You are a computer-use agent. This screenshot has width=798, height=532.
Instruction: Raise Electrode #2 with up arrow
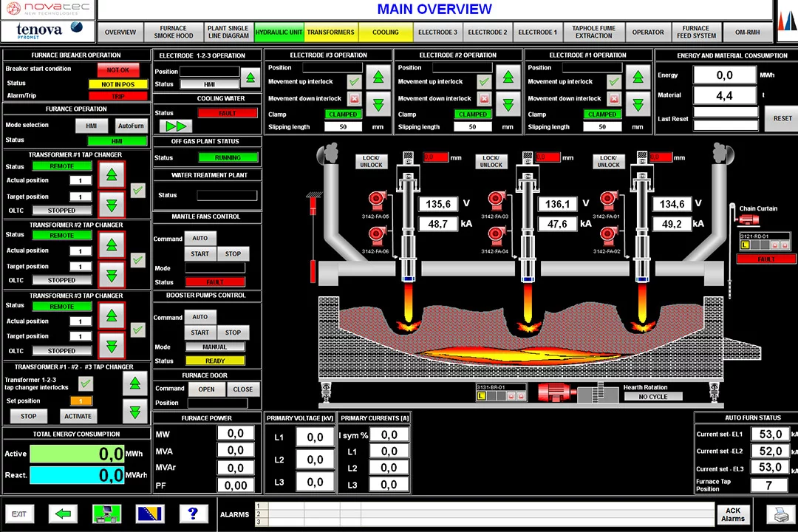(x=508, y=76)
